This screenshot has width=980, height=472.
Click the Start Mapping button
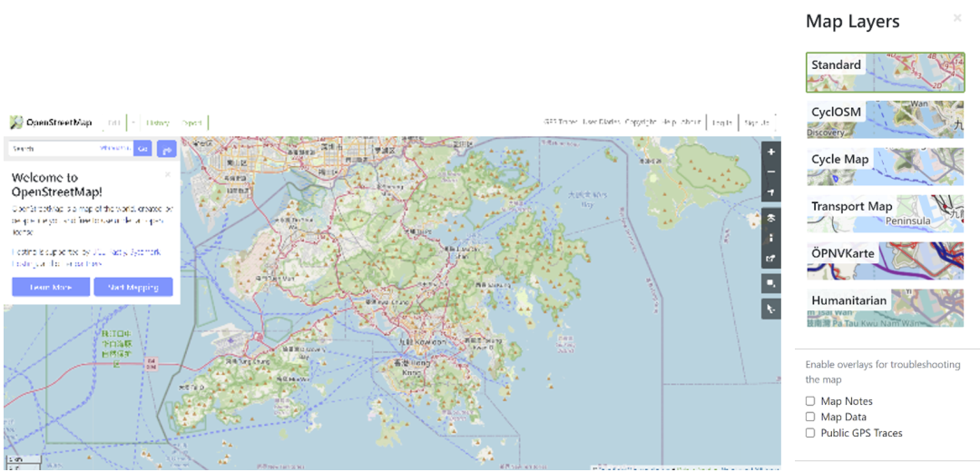pos(133,287)
